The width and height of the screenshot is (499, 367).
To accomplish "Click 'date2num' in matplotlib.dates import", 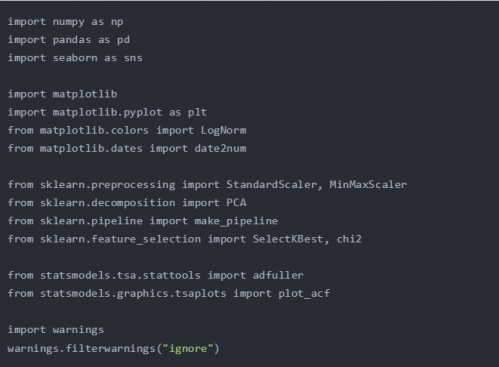I will tap(220, 148).
